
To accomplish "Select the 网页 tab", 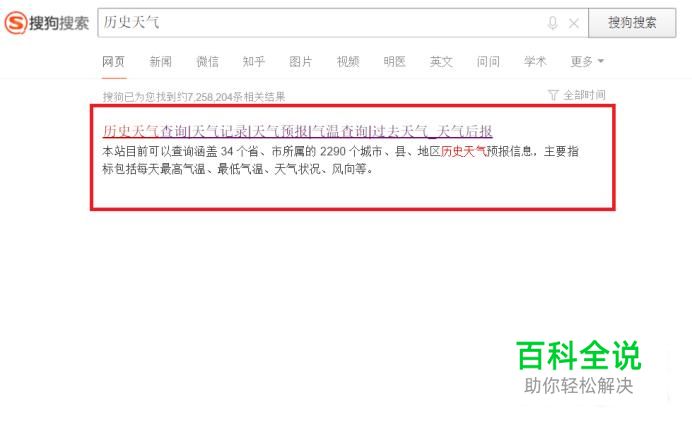I will [113, 61].
